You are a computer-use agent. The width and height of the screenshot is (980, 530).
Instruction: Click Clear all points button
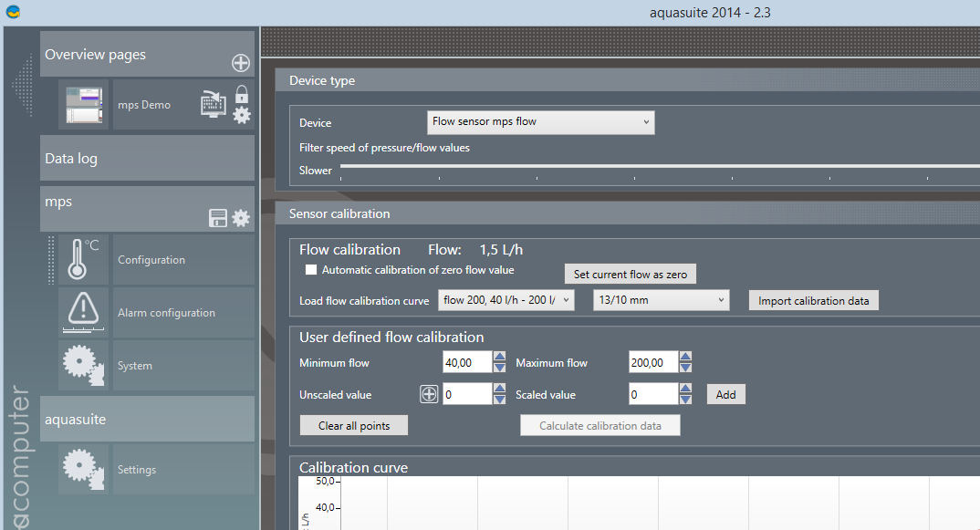click(x=354, y=426)
